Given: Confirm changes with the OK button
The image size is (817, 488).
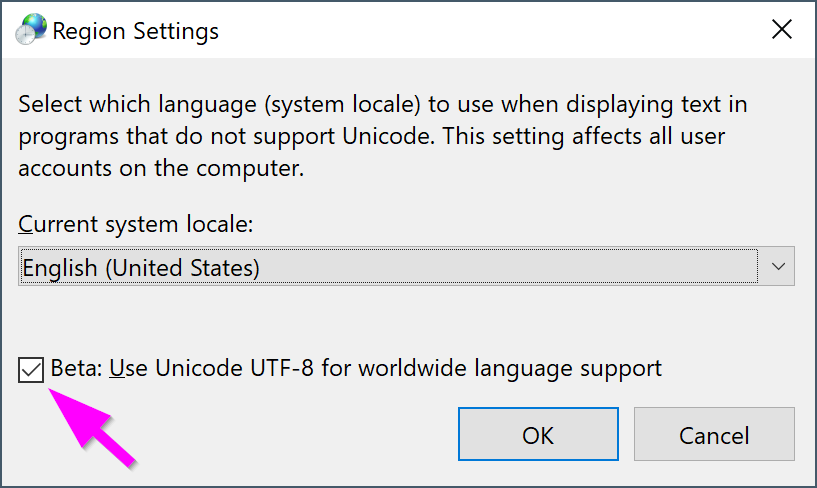Looking at the screenshot, I should coord(538,434).
